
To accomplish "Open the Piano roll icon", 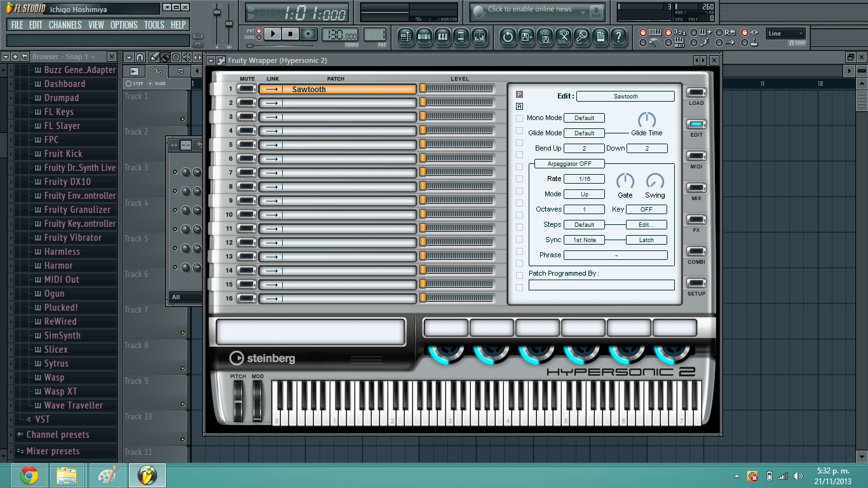I will click(444, 37).
